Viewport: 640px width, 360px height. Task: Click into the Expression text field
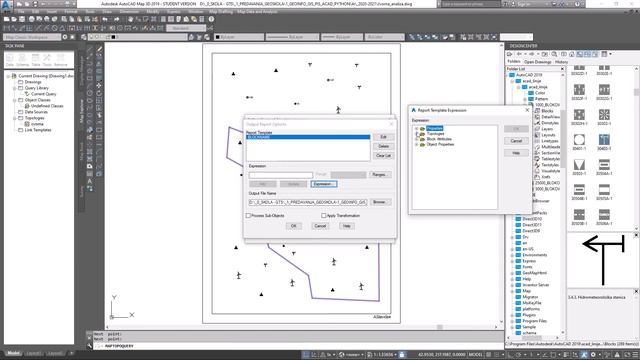[x=281, y=175]
